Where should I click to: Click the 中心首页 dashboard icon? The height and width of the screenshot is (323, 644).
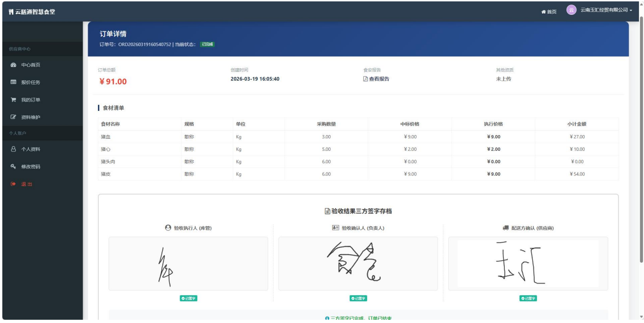point(13,65)
